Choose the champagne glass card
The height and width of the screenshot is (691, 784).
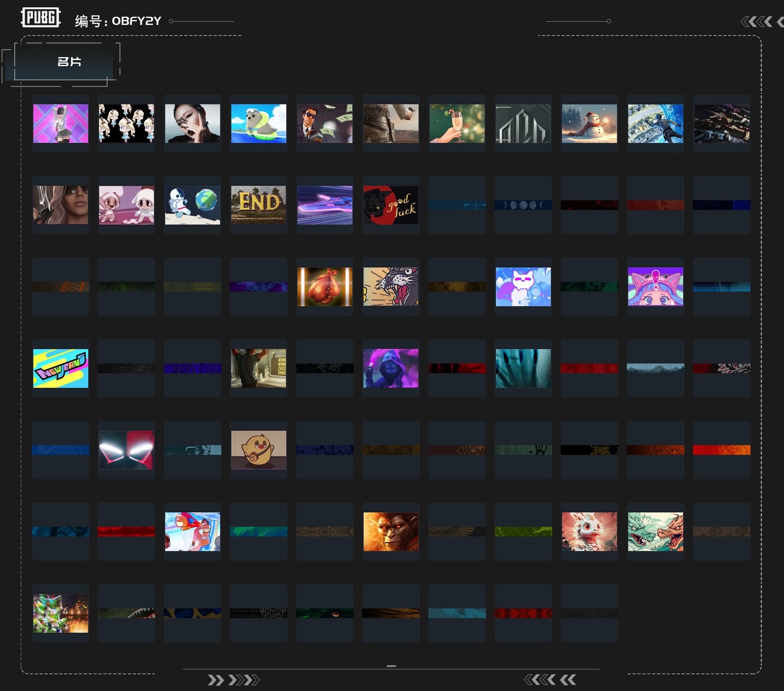click(x=457, y=123)
